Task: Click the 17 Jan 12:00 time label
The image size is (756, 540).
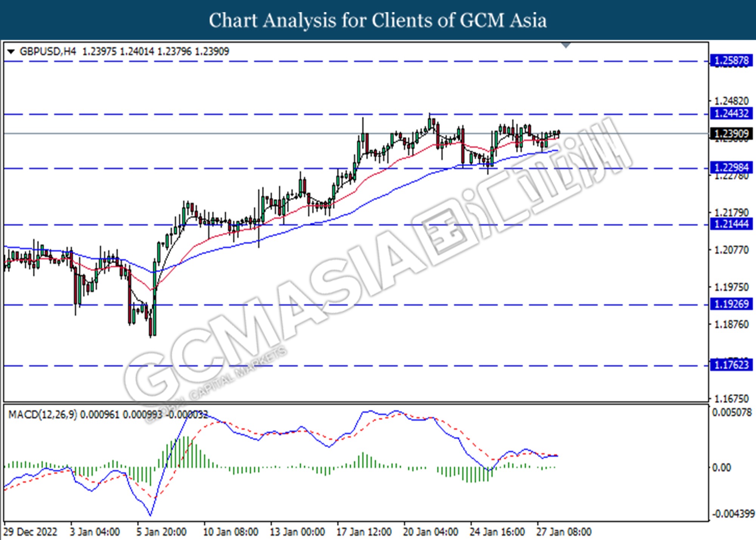Action: tap(364, 532)
